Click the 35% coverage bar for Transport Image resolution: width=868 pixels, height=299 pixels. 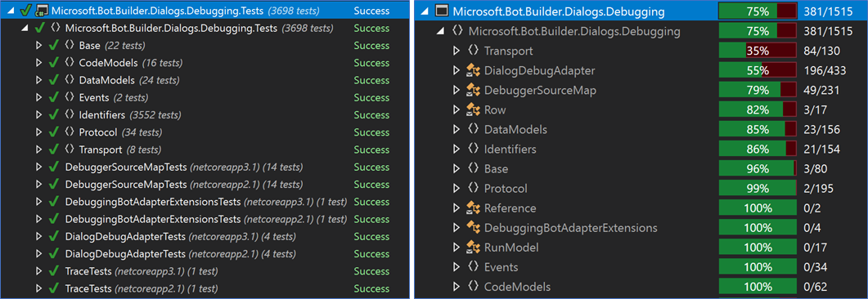pyautogui.click(x=758, y=51)
